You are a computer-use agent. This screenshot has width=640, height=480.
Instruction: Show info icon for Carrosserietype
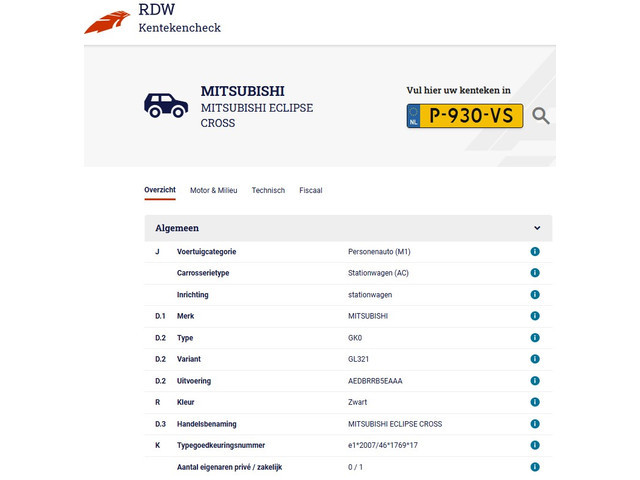tap(535, 273)
